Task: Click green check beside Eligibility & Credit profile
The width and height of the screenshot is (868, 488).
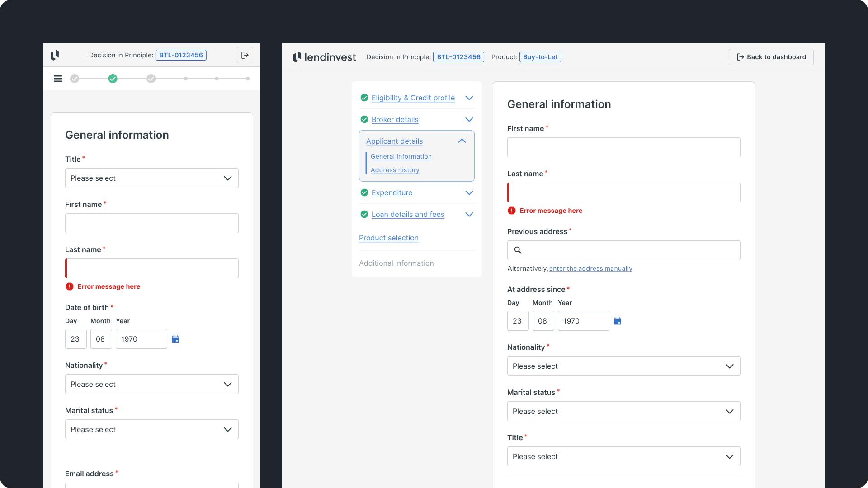Action: [364, 98]
